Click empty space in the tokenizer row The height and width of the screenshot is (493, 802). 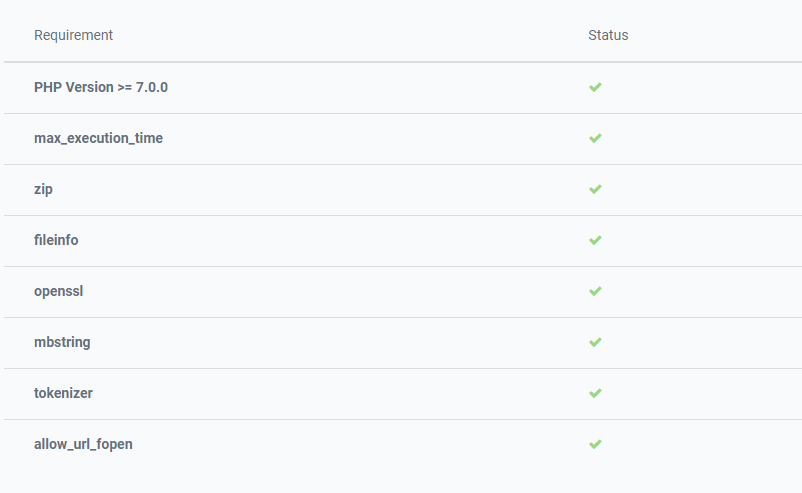pyautogui.click(x=332, y=393)
